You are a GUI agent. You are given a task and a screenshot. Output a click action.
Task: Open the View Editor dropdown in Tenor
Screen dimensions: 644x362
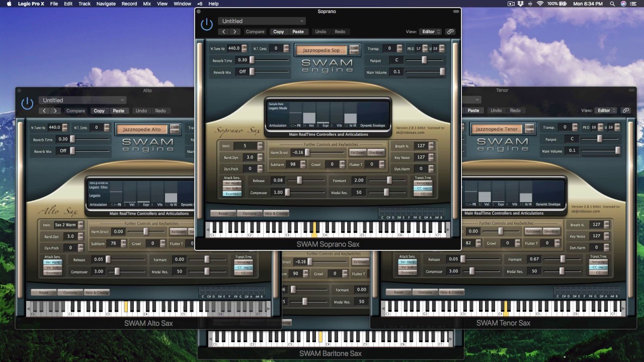point(606,111)
